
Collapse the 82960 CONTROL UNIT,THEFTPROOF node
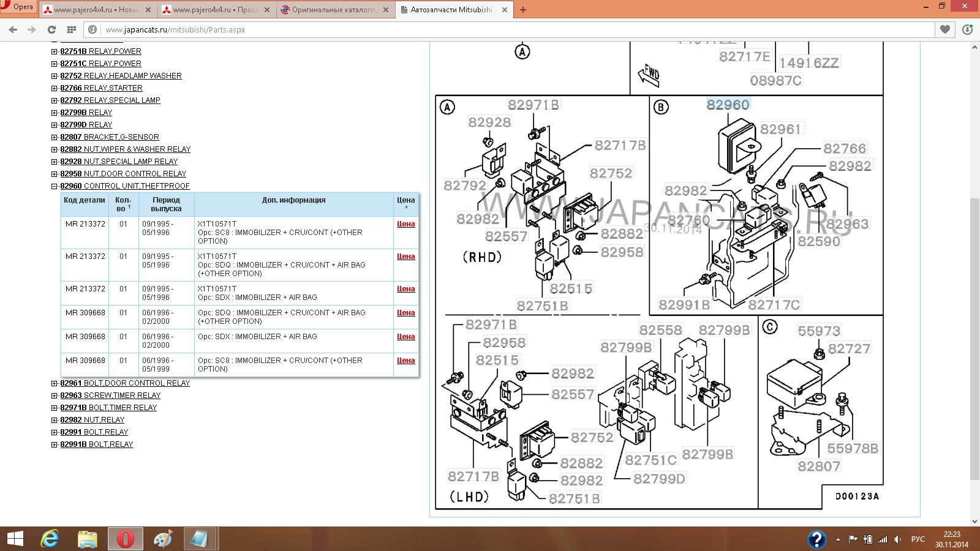pyautogui.click(x=55, y=186)
